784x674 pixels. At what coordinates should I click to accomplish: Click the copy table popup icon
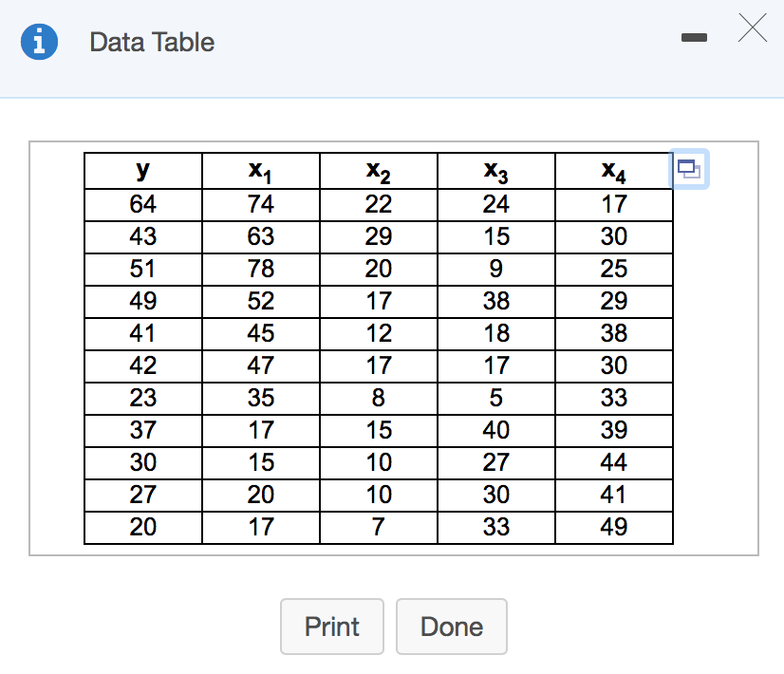pyautogui.click(x=690, y=170)
